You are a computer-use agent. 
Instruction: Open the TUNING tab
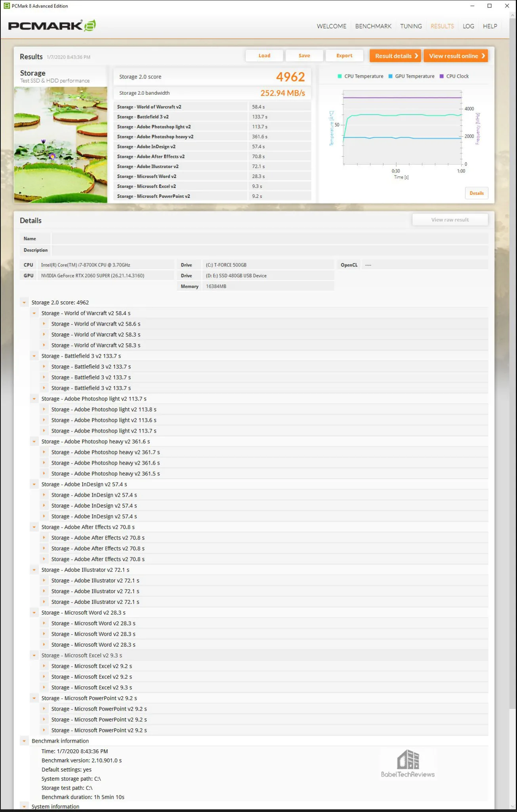coord(411,26)
